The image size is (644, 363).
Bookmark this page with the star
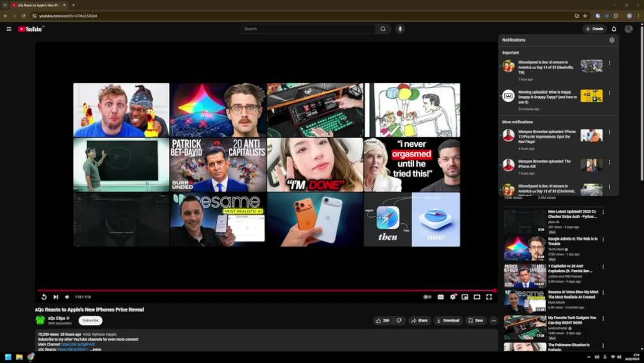click(x=585, y=16)
